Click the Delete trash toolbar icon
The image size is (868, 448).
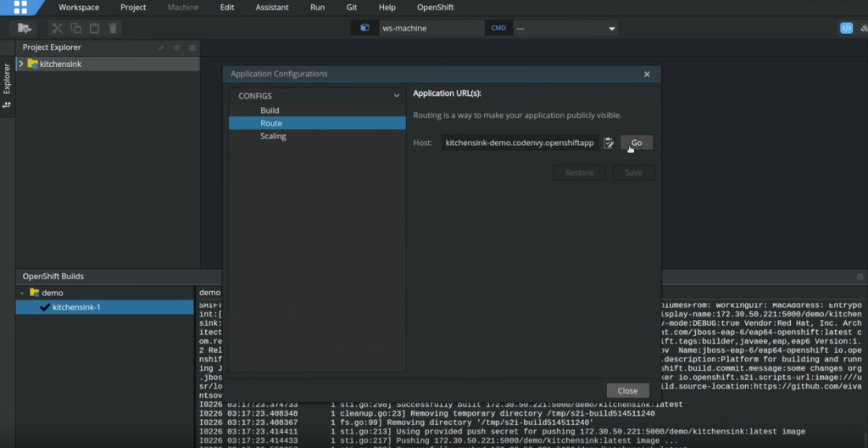point(113,28)
